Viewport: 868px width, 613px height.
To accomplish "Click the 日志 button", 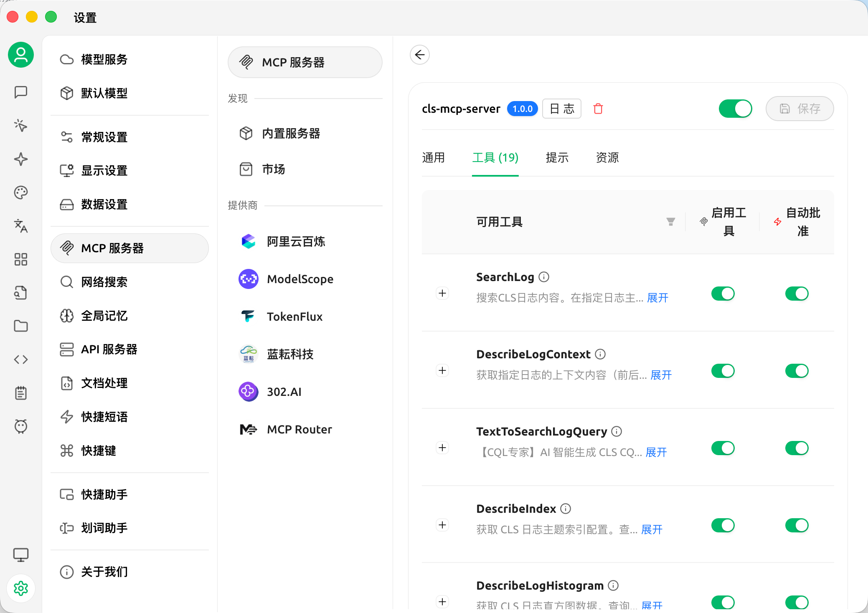I will (x=562, y=109).
